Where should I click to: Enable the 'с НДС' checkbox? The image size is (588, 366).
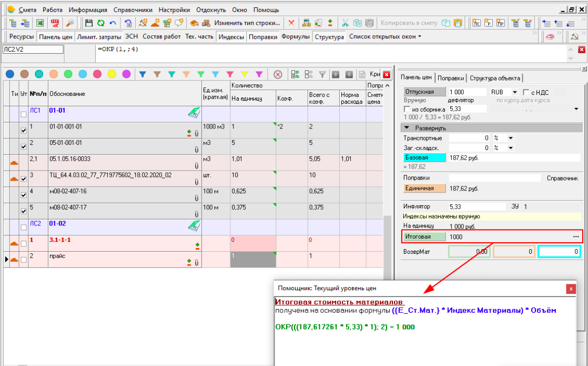(526, 92)
